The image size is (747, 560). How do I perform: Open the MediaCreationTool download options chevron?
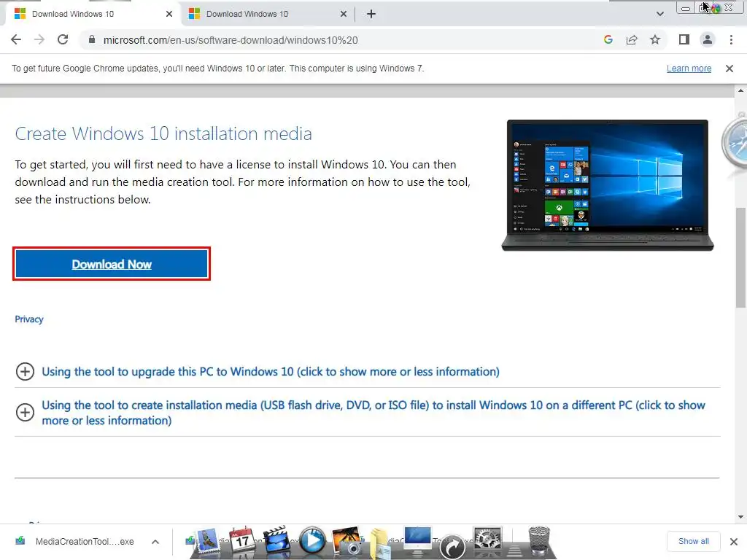155,542
